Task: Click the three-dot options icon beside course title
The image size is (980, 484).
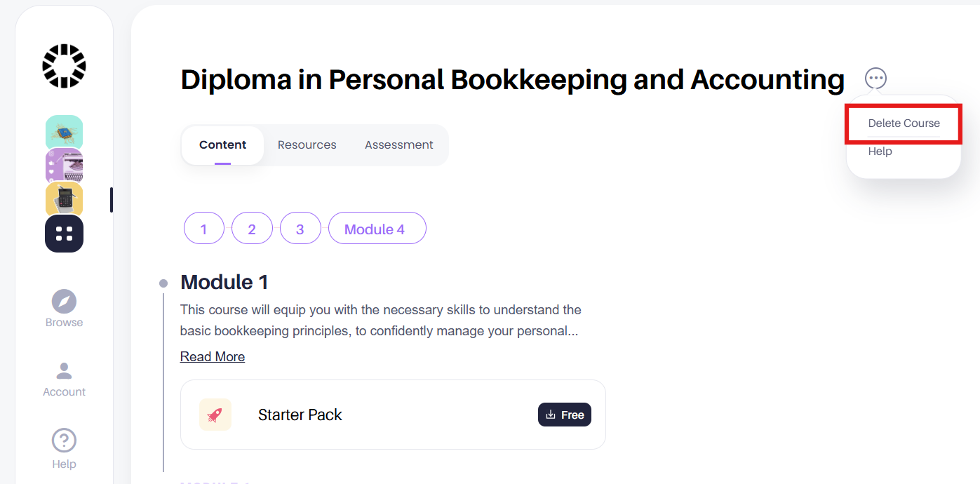Action: [875, 78]
